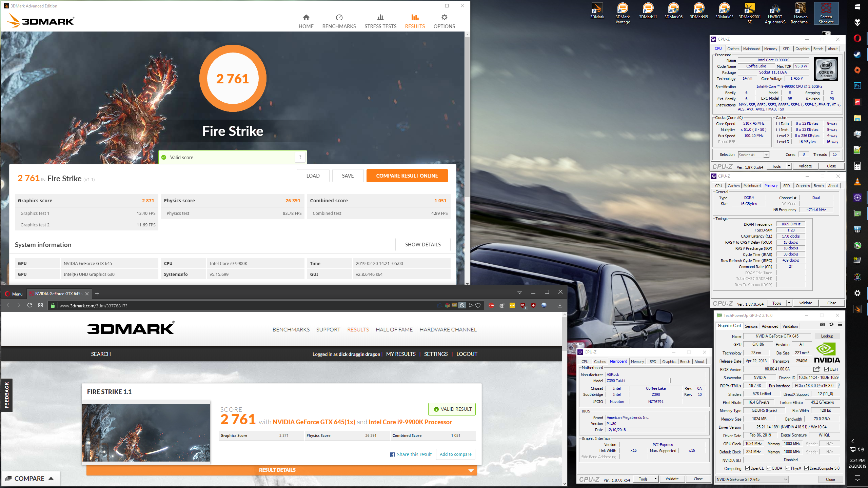Open new tab with plus button in Opera

click(x=97, y=293)
